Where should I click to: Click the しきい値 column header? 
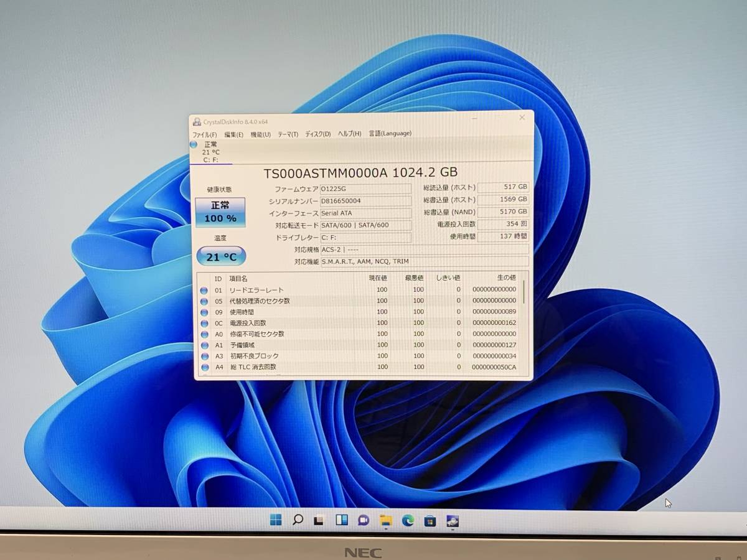pos(448,278)
